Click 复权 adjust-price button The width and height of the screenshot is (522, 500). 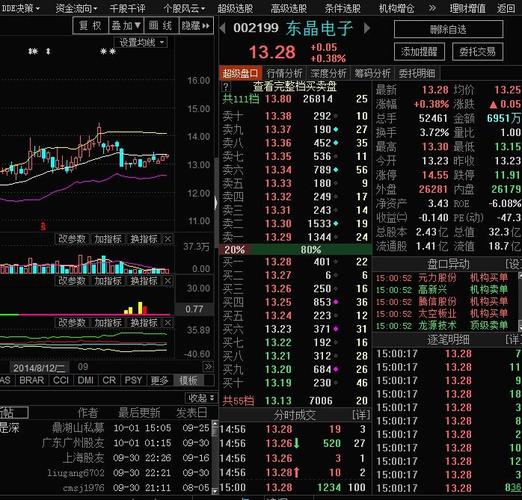[x=90, y=26]
